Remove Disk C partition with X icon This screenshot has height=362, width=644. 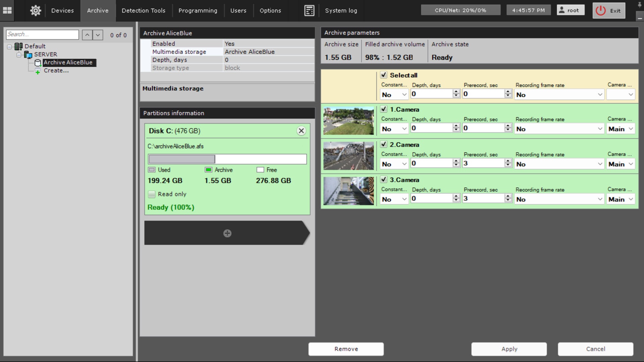301,131
